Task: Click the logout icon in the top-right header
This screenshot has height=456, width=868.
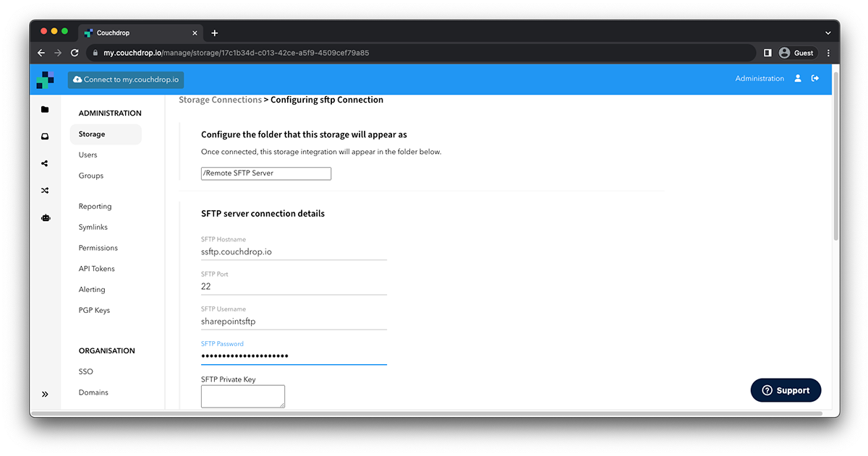Action: pos(816,79)
